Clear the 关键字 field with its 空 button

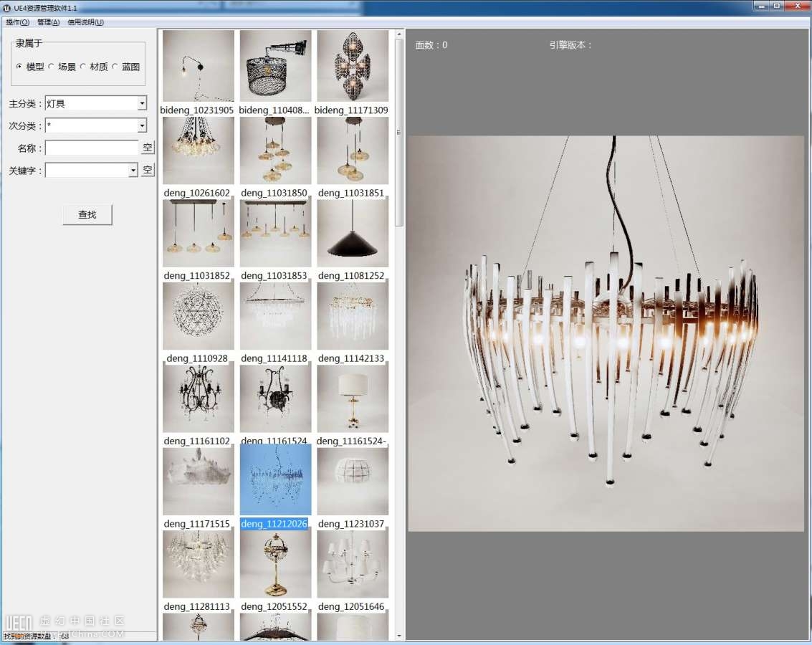(148, 170)
